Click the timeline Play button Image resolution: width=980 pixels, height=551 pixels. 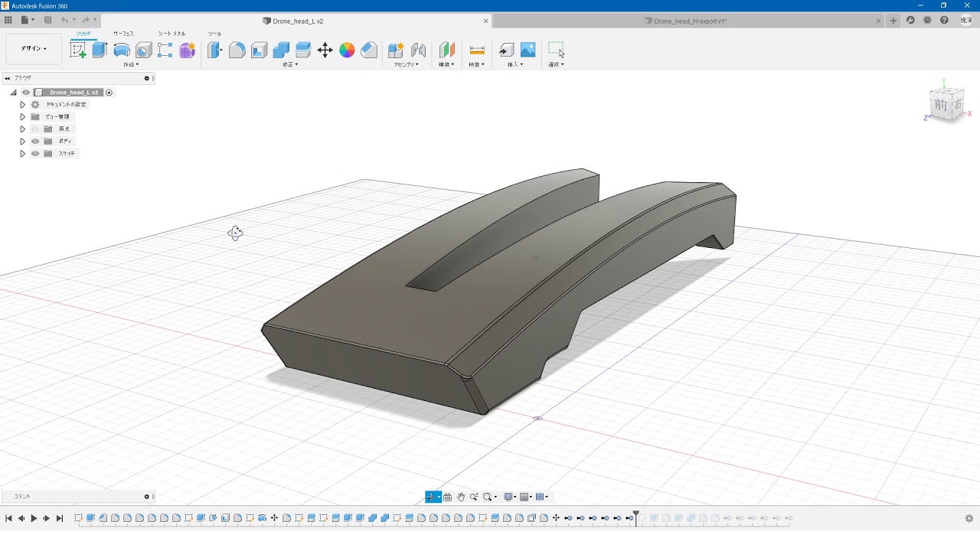coord(34,519)
